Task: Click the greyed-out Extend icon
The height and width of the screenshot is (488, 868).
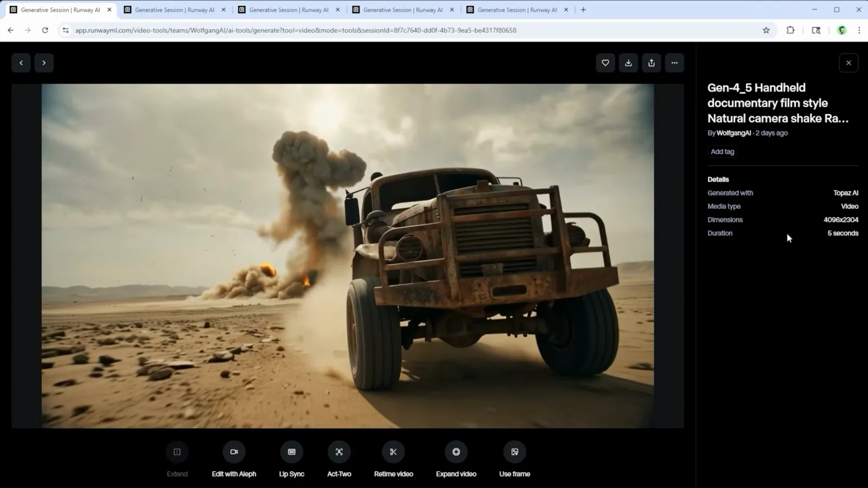Action: (177, 452)
